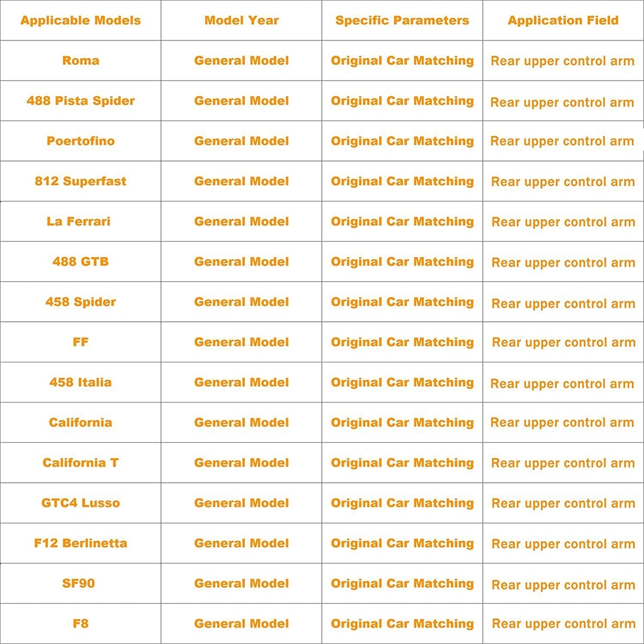Click the F8 model cell
Viewport: 644px width, 644px height.
click(81, 623)
